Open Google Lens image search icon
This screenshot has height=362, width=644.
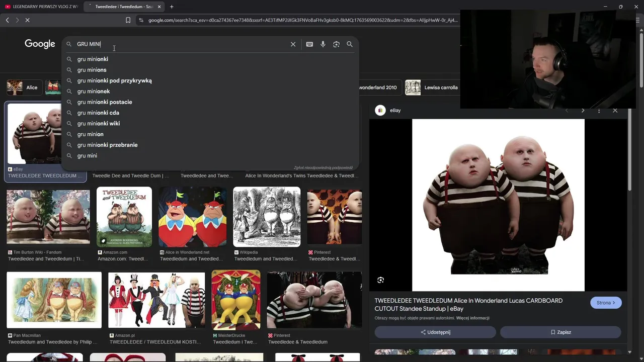point(336,44)
